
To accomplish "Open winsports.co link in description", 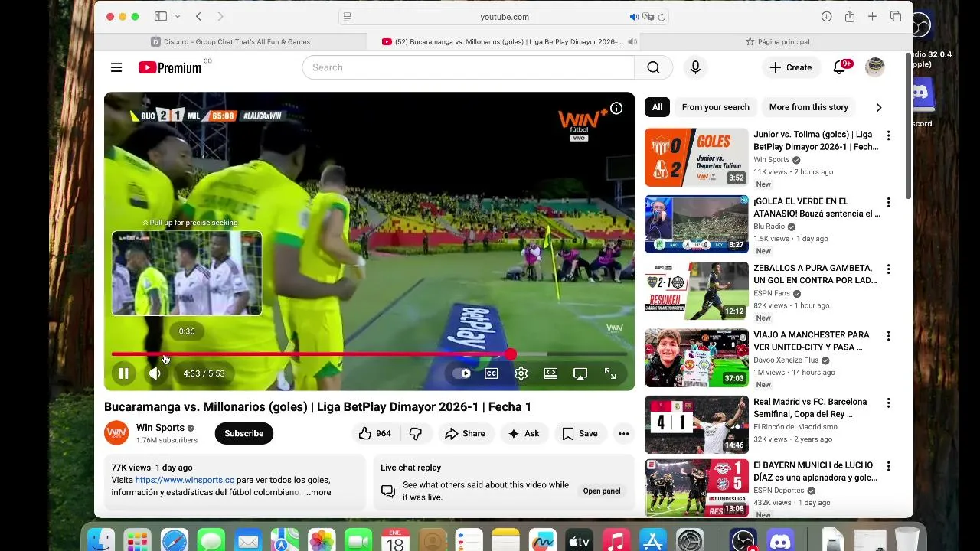I will click(185, 480).
